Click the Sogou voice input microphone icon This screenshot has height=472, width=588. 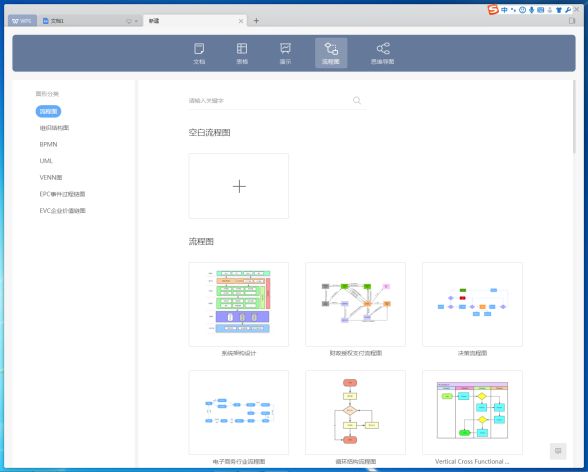click(531, 10)
